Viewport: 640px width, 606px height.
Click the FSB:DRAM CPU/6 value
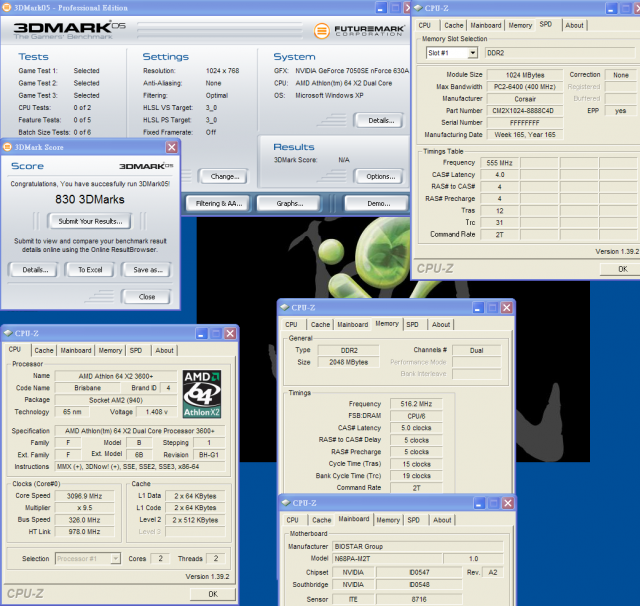[416, 416]
